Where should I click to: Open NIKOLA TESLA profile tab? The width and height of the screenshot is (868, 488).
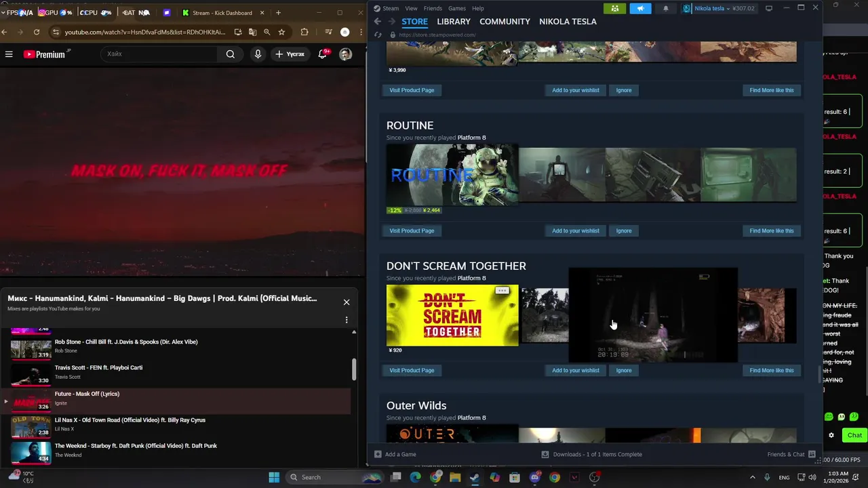click(568, 22)
